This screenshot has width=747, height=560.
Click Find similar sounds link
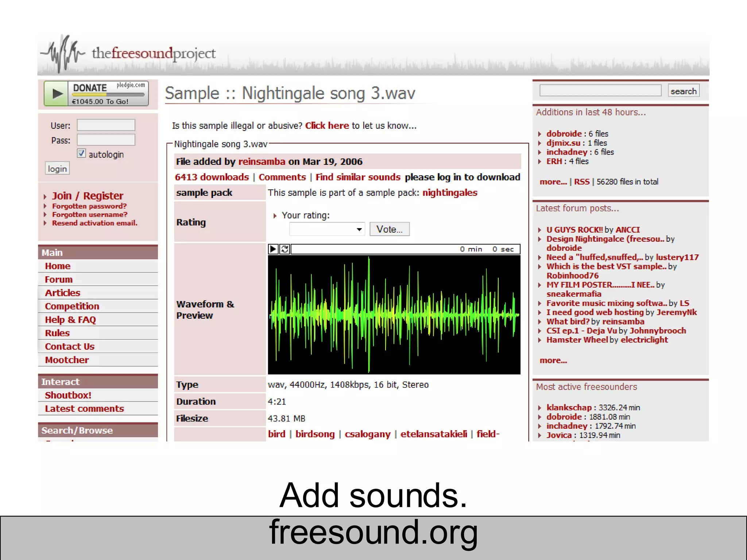358,177
